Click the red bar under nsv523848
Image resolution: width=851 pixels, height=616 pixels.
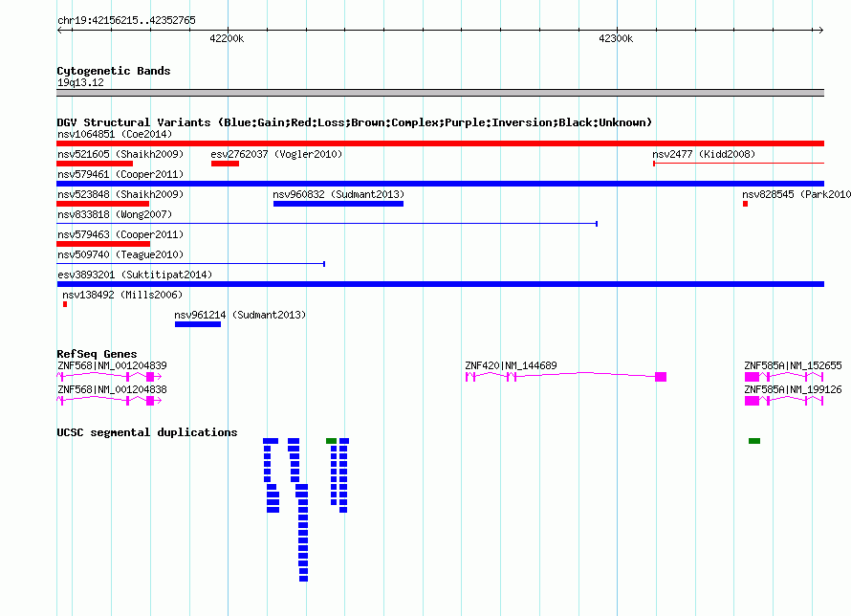click(x=102, y=204)
